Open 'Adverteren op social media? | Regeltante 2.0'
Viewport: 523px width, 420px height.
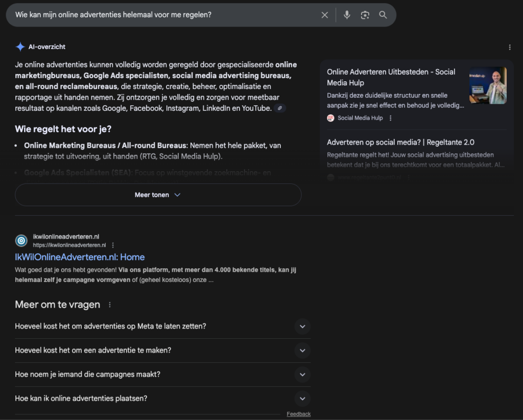(400, 142)
